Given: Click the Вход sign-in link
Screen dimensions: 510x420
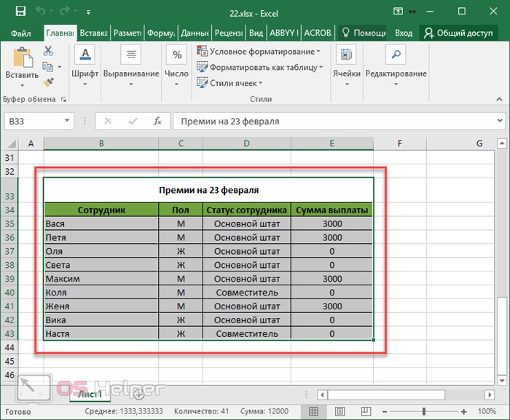Looking at the screenshot, I should pos(404,33).
